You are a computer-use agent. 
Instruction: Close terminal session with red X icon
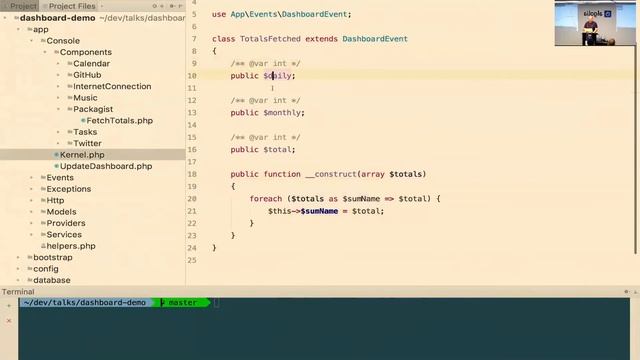pyautogui.click(x=9, y=321)
